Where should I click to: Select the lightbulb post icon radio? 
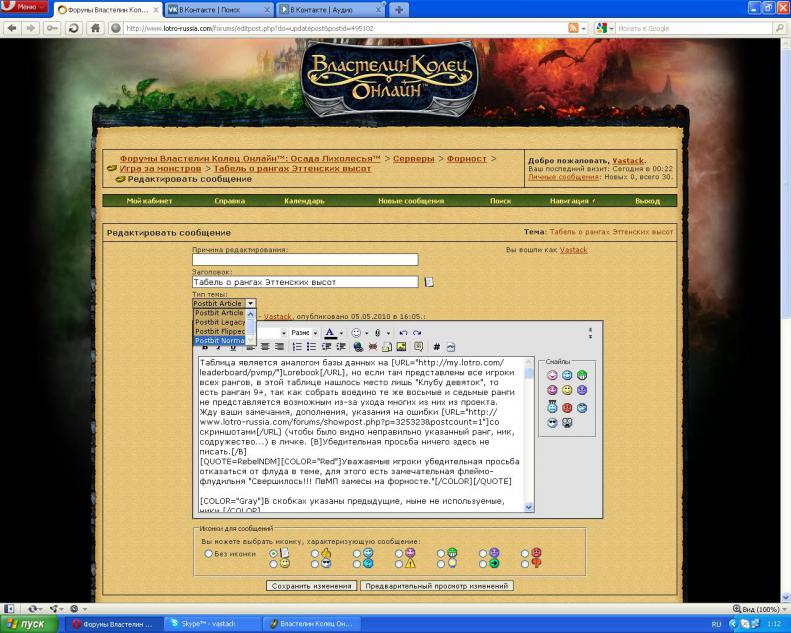pos(441,563)
